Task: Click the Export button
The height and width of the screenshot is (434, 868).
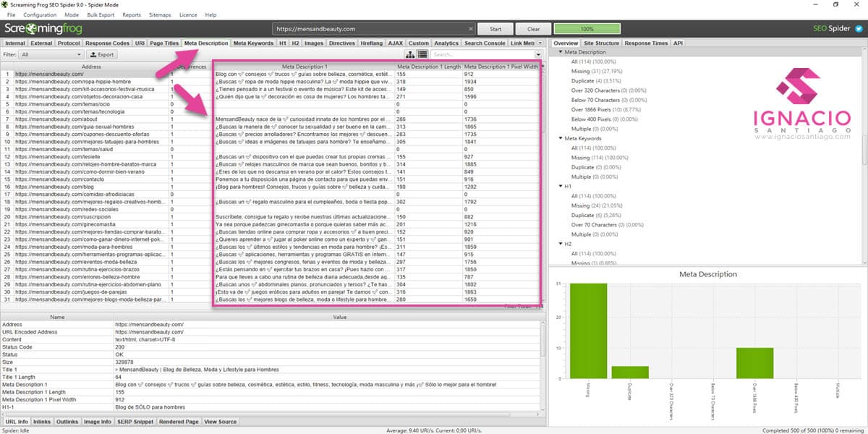Action: click(x=101, y=54)
